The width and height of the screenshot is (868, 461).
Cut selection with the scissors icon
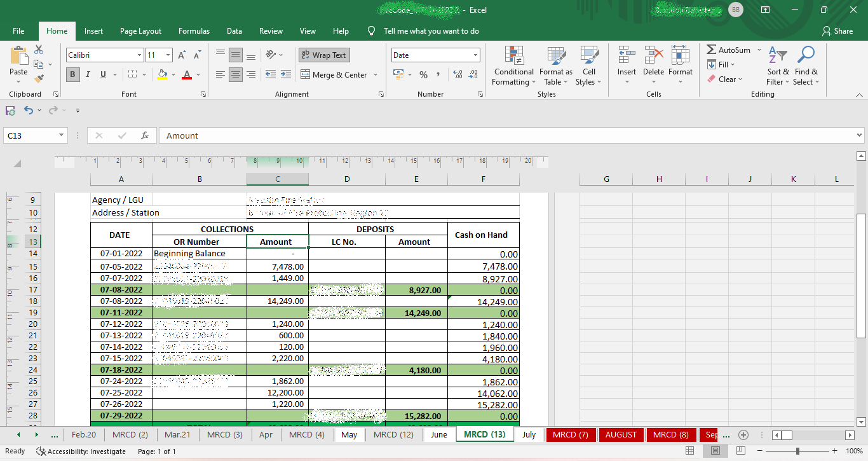(39, 50)
